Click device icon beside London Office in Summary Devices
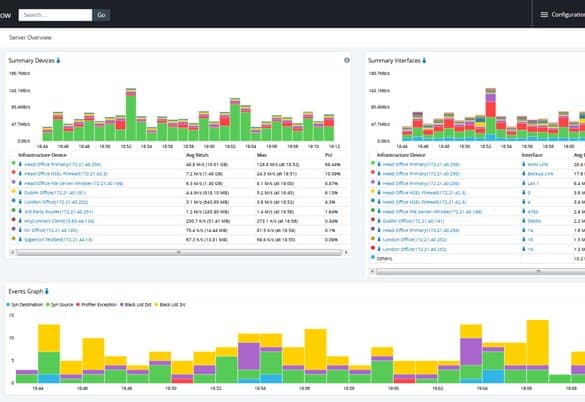Viewport: 585px width, 402px height. click(20, 202)
